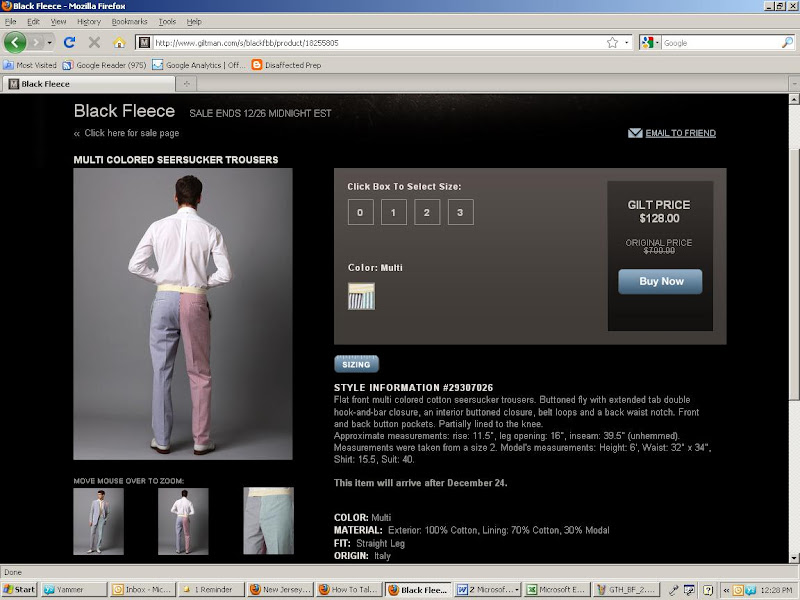
Task: Click the 'STYLE INFORMATION #29307026' heading
Action: point(413,387)
